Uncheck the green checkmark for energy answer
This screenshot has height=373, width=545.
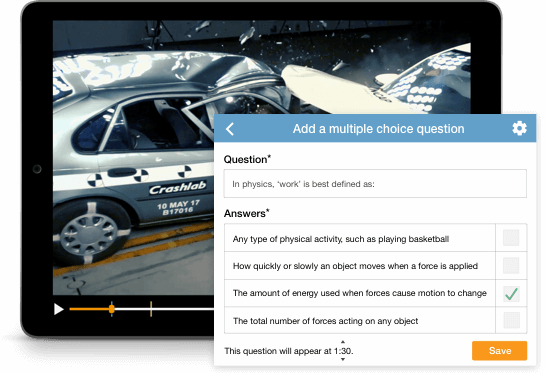[511, 293]
